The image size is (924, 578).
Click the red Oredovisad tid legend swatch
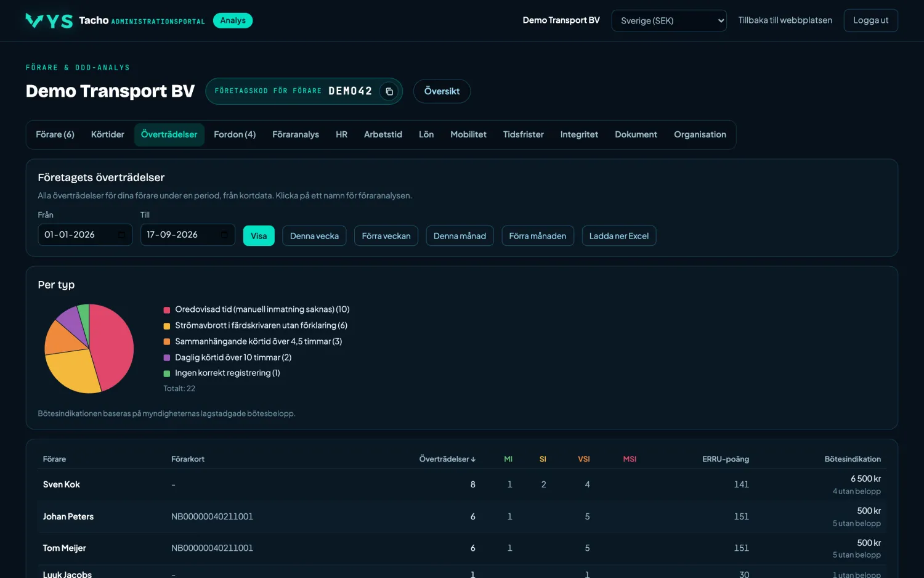click(x=167, y=310)
